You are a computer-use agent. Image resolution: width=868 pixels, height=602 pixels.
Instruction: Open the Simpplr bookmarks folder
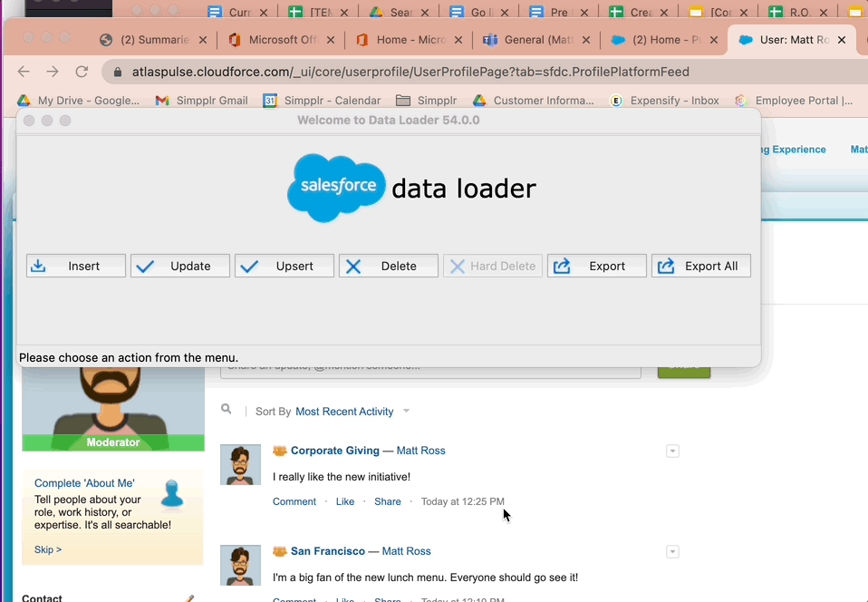(x=427, y=101)
